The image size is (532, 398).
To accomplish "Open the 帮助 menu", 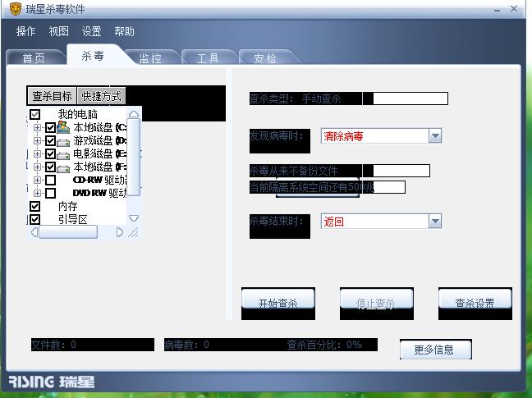I will pyautogui.click(x=124, y=31).
